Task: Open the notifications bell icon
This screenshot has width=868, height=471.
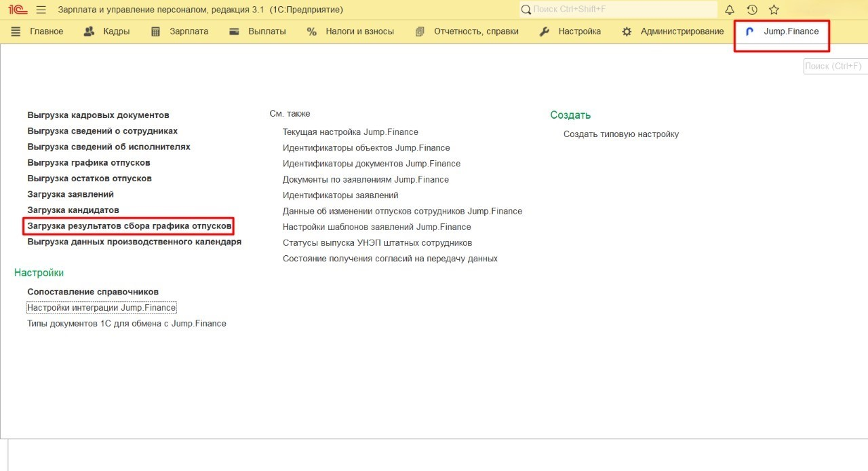Action: pos(730,10)
